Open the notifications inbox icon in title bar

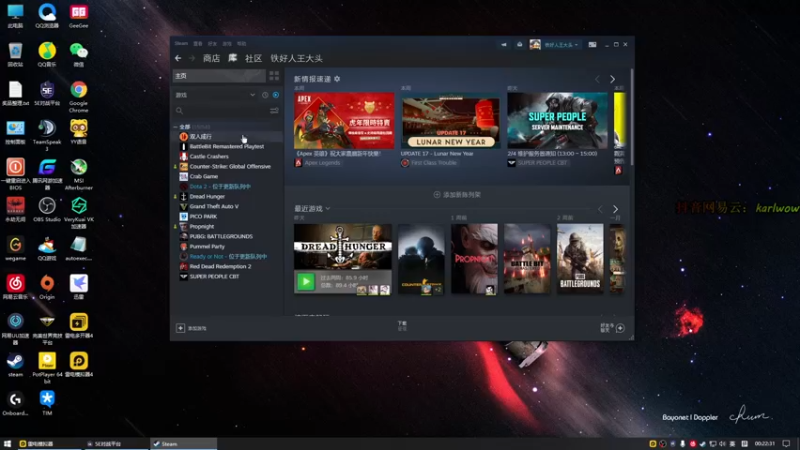click(519, 44)
